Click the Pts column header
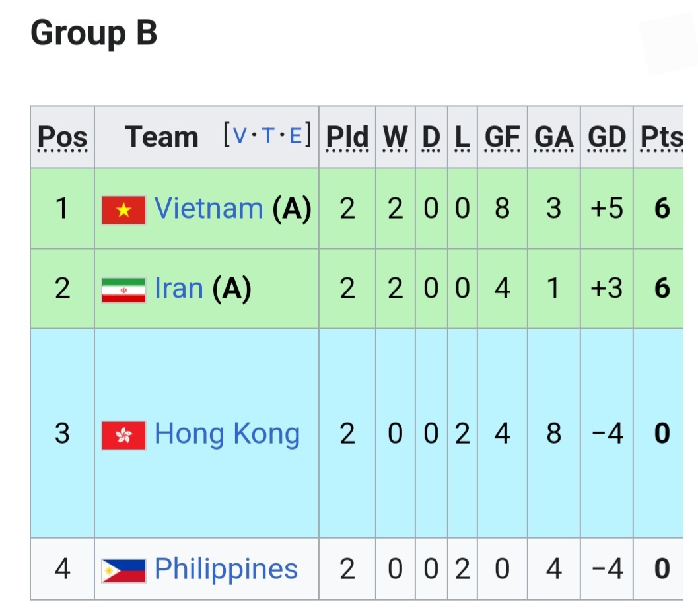This screenshot has width=698, height=616. tap(662, 137)
